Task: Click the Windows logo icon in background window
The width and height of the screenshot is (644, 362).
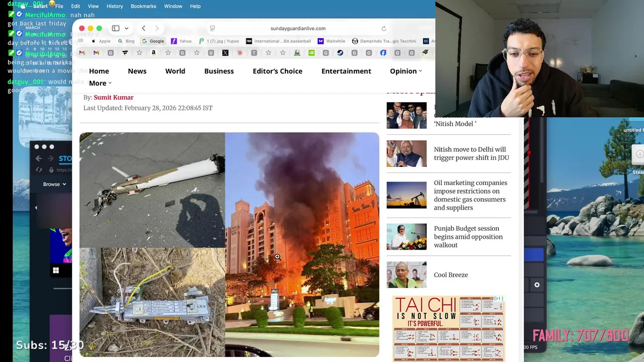Action: (56, 270)
